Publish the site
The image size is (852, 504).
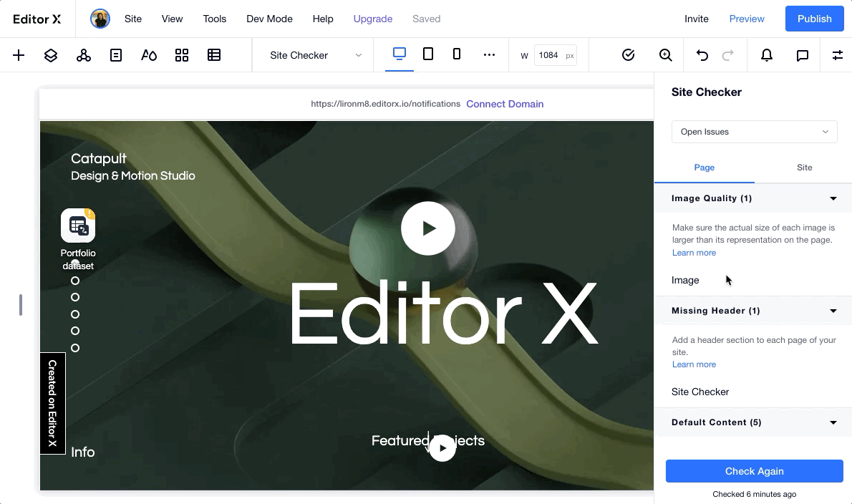pos(815,19)
